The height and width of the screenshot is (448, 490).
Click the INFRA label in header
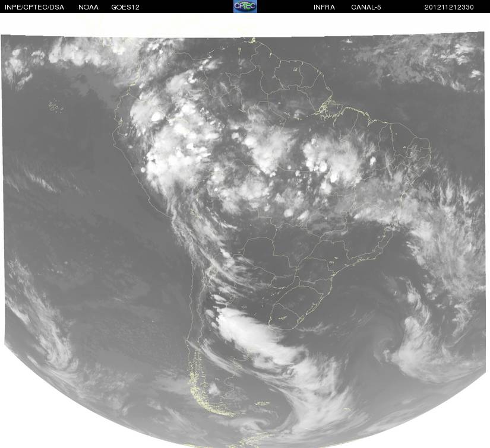coord(324,7)
